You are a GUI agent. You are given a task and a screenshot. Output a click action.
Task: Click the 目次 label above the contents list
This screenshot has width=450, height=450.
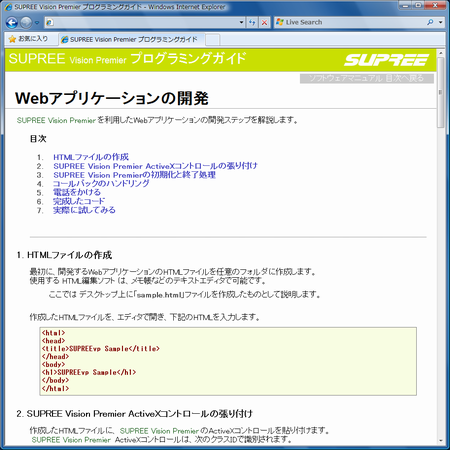(38, 139)
